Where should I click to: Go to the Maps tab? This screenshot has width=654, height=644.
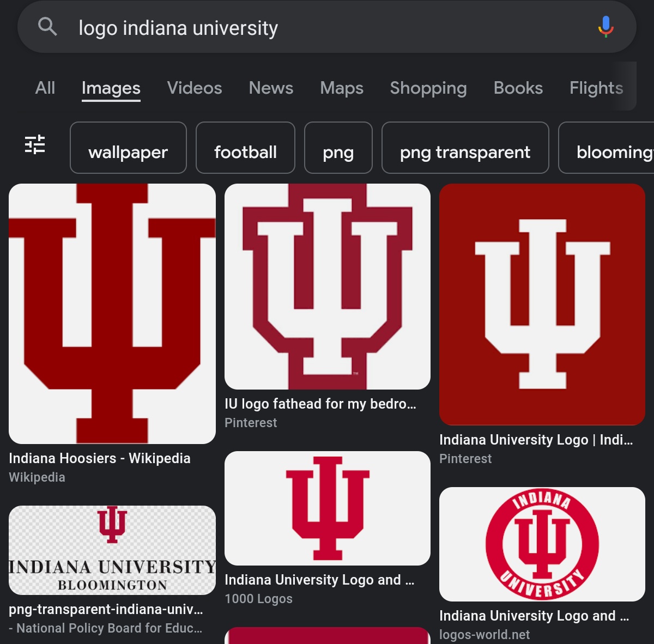coord(342,88)
